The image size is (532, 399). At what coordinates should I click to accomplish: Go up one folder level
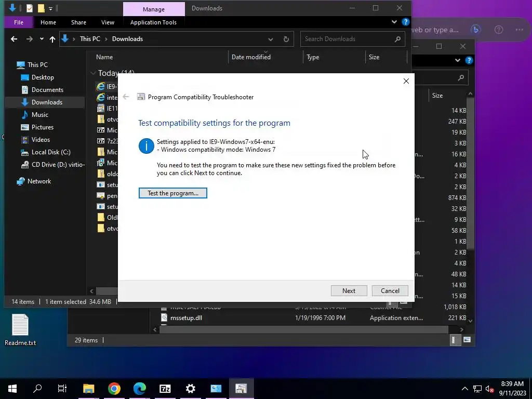click(x=52, y=39)
